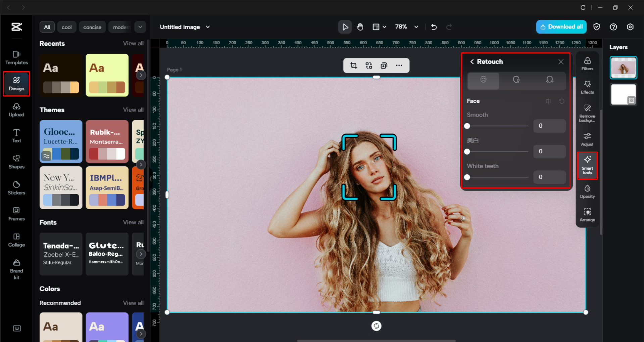Expand more style filter chips
Screen dimensions: 644x342
140,27
